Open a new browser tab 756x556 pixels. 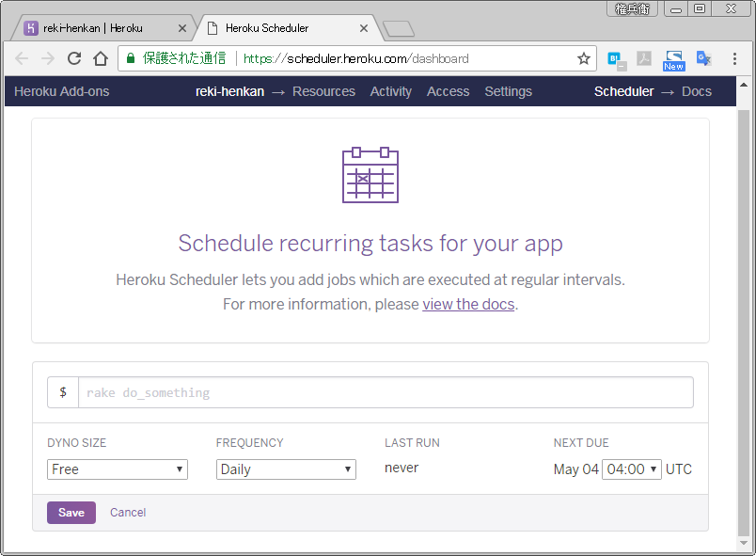[399, 29]
